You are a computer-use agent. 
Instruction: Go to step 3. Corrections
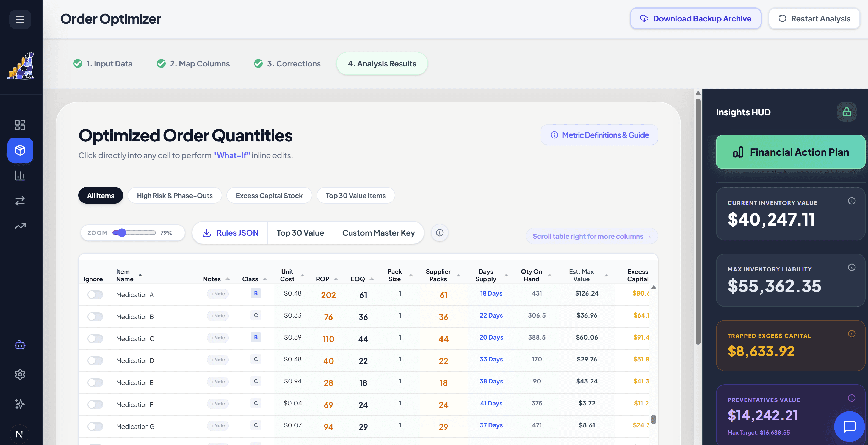pyautogui.click(x=287, y=64)
